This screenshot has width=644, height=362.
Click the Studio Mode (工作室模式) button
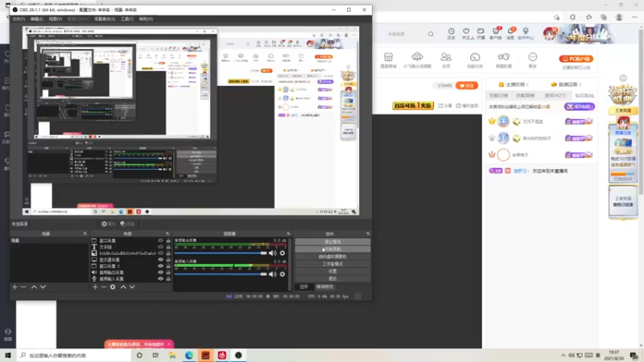click(332, 264)
